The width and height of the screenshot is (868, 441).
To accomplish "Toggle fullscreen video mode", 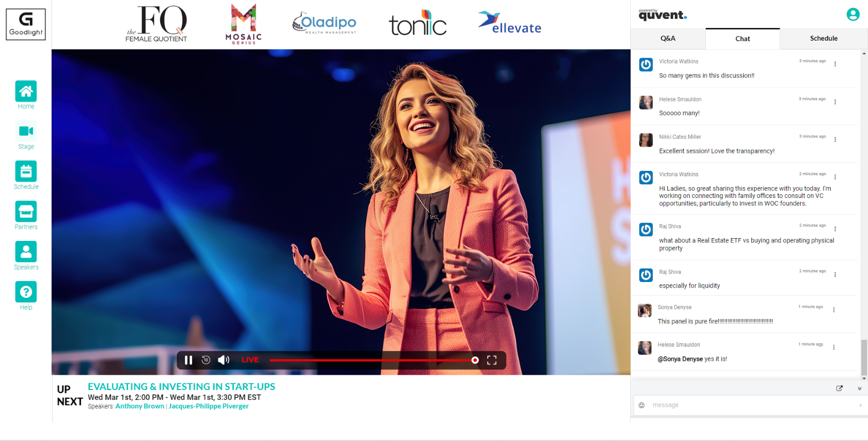I will (x=492, y=360).
